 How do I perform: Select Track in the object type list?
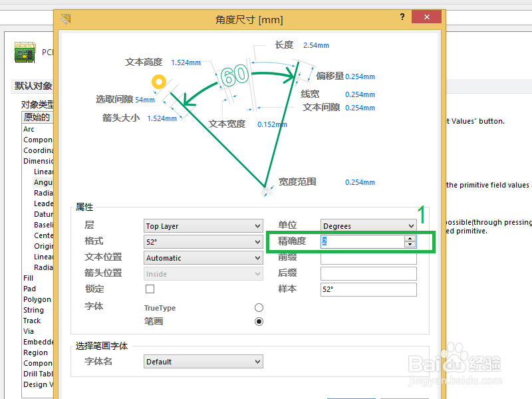click(x=32, y=321)
